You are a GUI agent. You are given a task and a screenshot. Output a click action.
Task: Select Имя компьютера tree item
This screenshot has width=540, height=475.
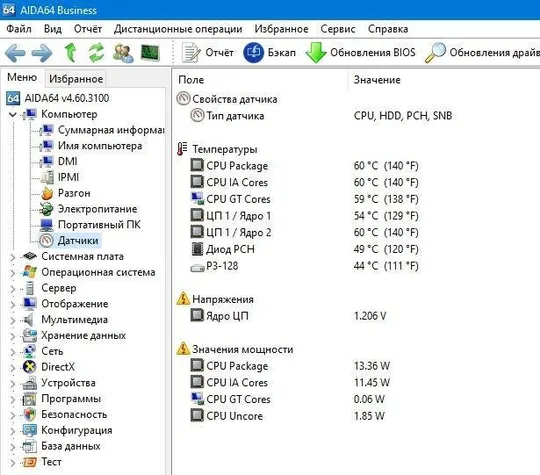tap(92, 146)
